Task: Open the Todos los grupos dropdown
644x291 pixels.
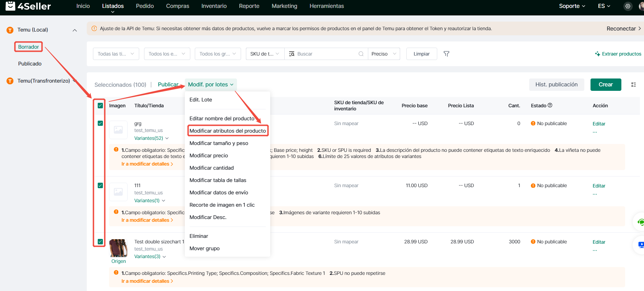Action: [218, 54]
